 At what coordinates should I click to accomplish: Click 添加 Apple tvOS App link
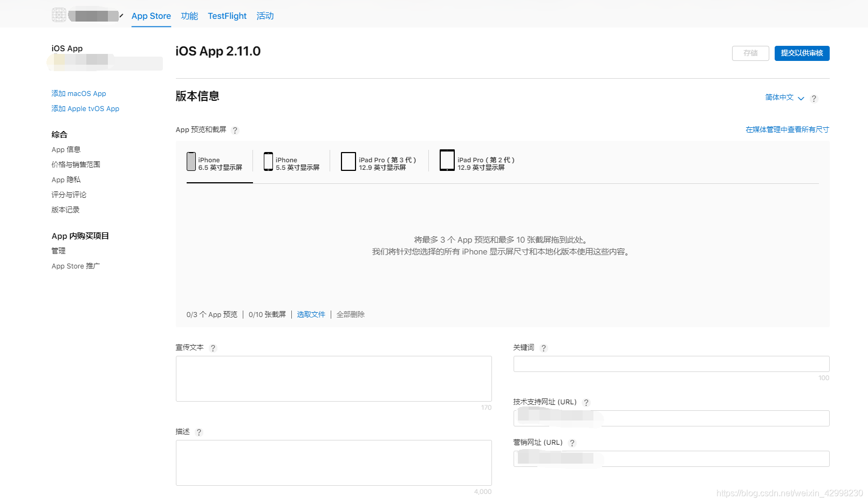85,108
